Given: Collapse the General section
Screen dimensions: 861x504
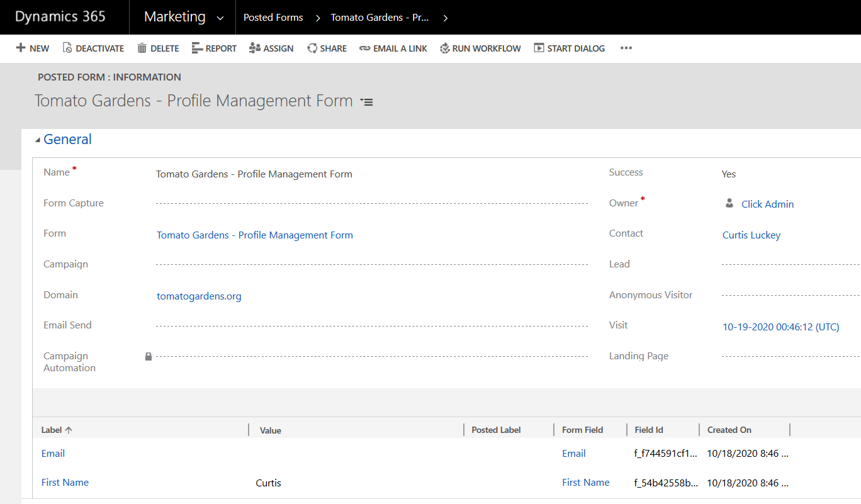Looking at the screenshot, I should pyautogui.click(x=39, y=139).
